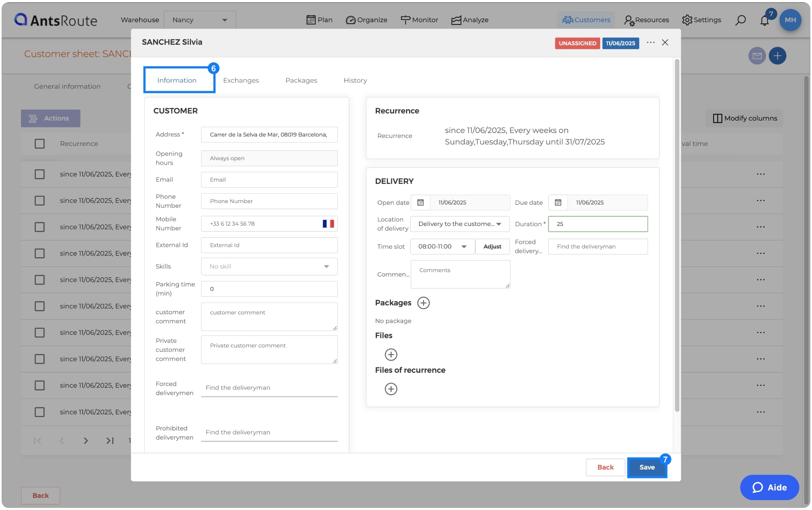Check the fifth recurrence row checkbox
The height and width of the screenshot is (510, 812).
[39, 280]
